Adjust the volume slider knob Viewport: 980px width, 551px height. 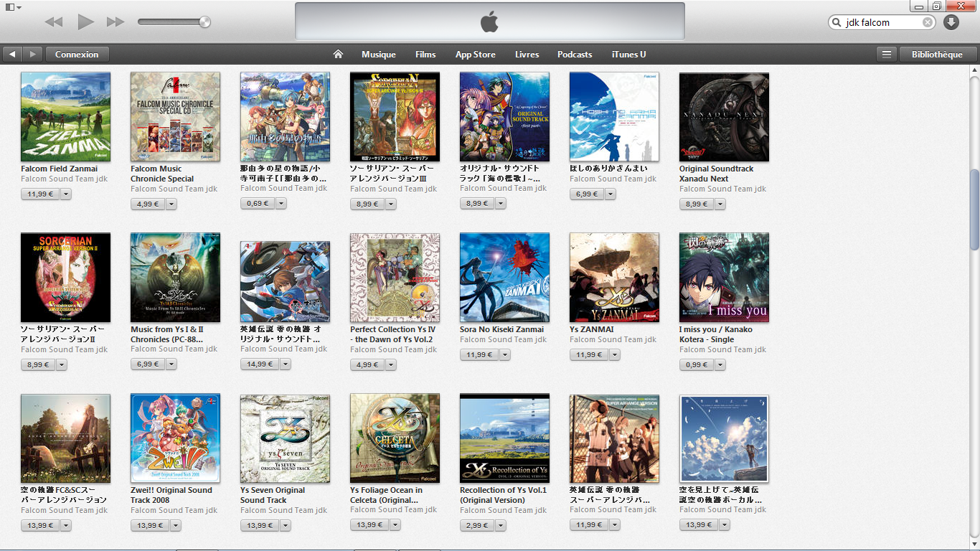205,22
